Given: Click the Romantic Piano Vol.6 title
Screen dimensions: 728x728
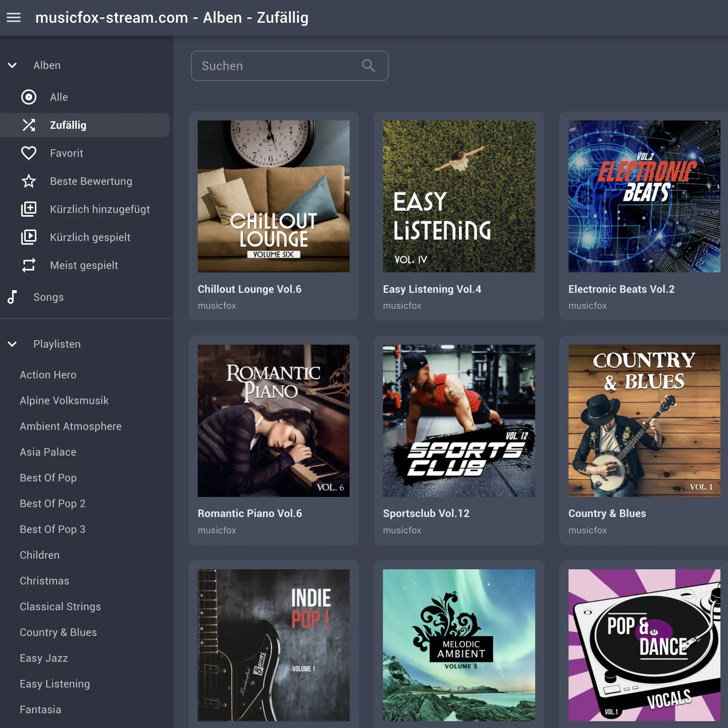Looking at the screenshot, I should click(x=250, y=513).
